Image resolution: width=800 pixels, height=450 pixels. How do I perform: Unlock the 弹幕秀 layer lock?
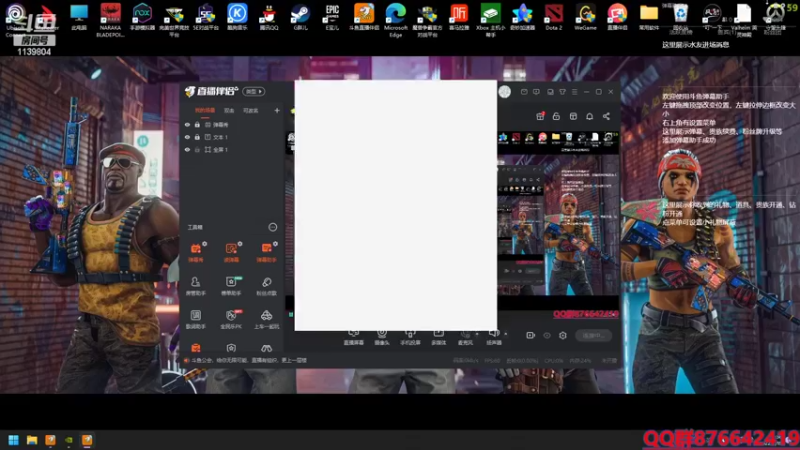[x=197, y=124]
